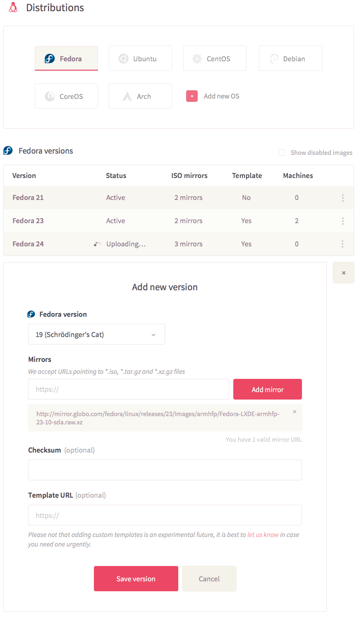This screenshot has height=619, width=364.
Task: Click the machine count 2 for Fedora 23
Action: coord(297,221)
